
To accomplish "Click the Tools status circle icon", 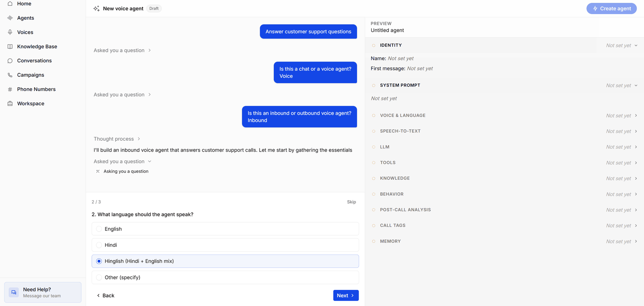I will [374, 162].
